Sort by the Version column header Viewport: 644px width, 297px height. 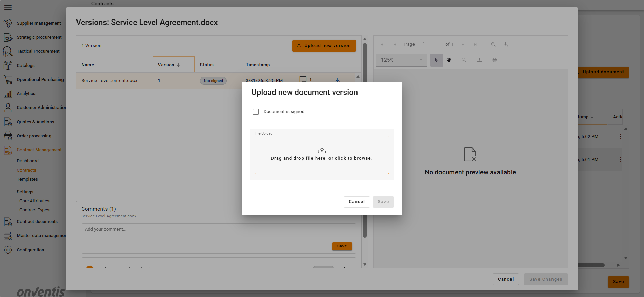point(169,65)
